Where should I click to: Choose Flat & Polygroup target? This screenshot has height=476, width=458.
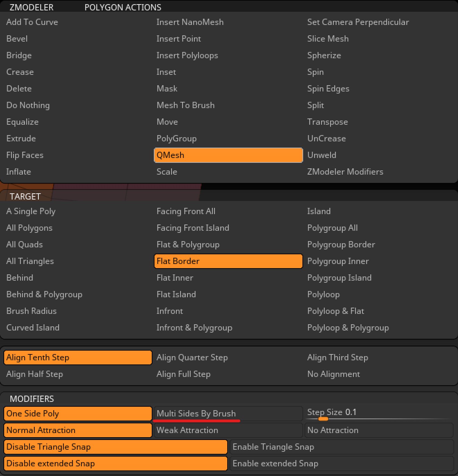[188, 244]
